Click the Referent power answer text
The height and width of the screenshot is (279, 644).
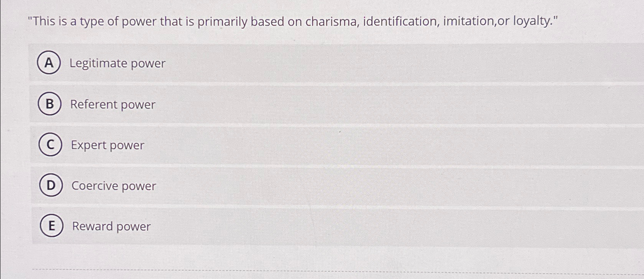pyautogui.click(x=113, y=104)
